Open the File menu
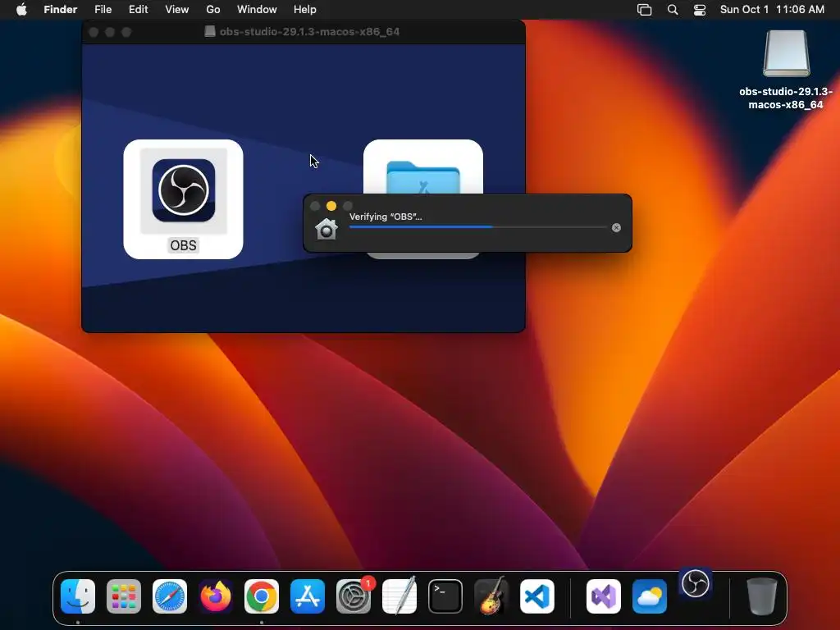 (x=103, y=10)
